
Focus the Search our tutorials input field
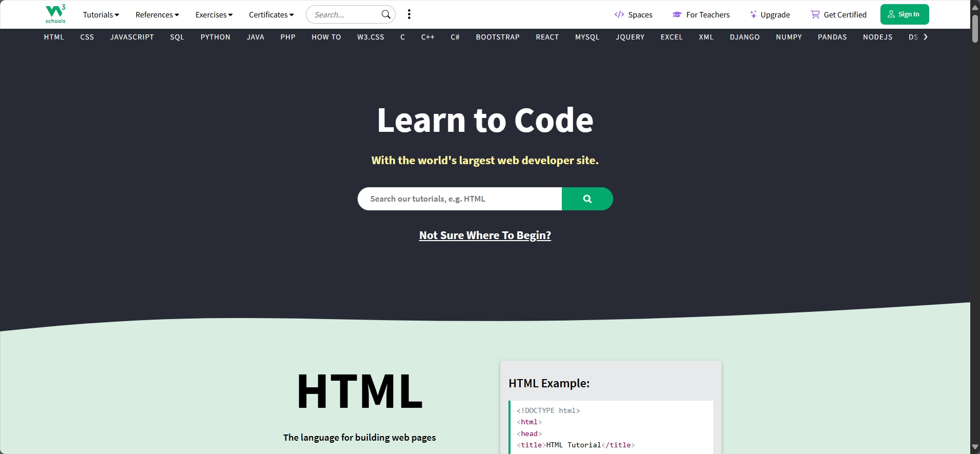point(459,199)
